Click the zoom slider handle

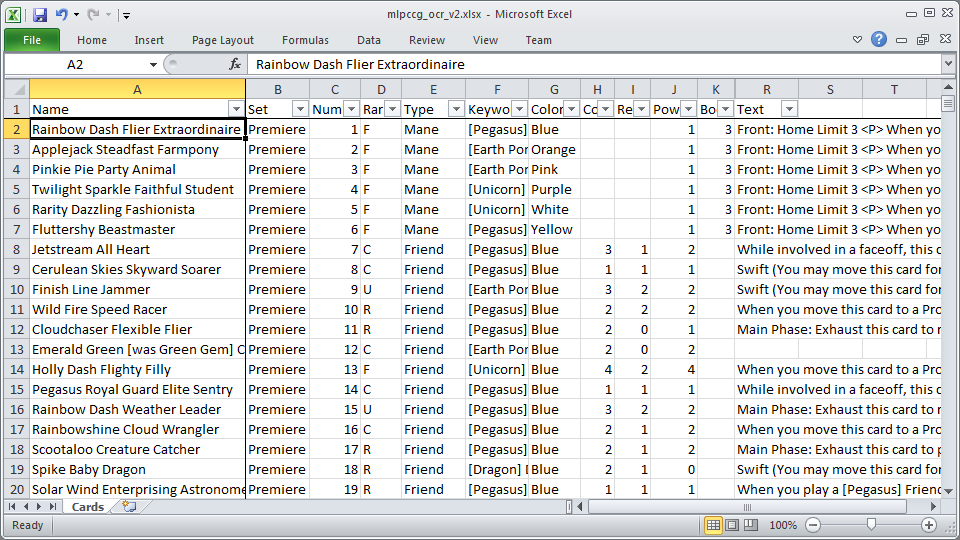pos(871,525)
